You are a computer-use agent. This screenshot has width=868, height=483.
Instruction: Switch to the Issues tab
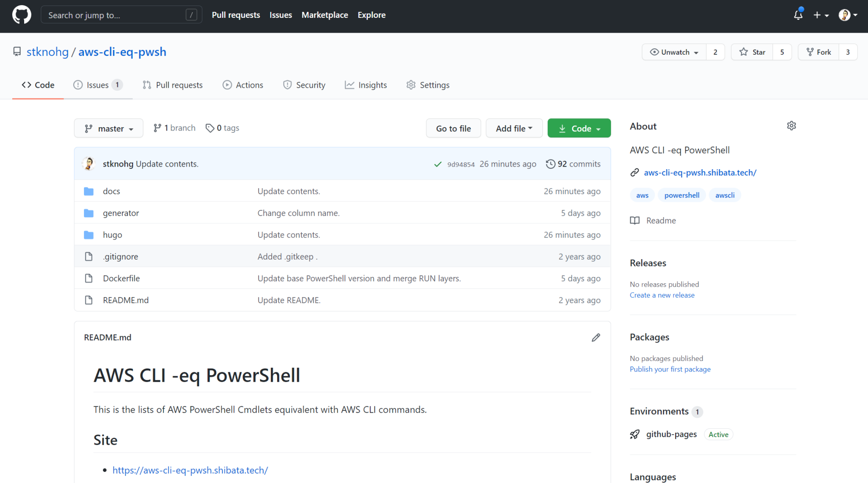tap(98, 85)
